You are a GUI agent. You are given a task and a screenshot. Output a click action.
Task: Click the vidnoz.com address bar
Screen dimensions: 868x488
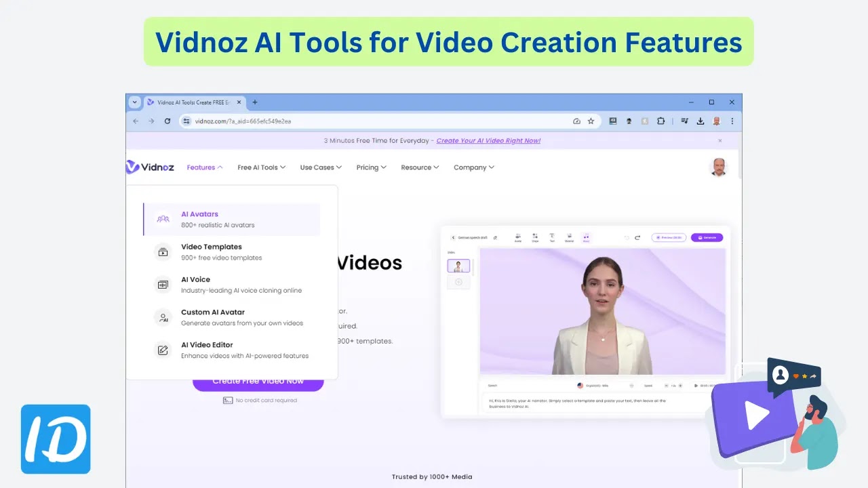(389, 121)
